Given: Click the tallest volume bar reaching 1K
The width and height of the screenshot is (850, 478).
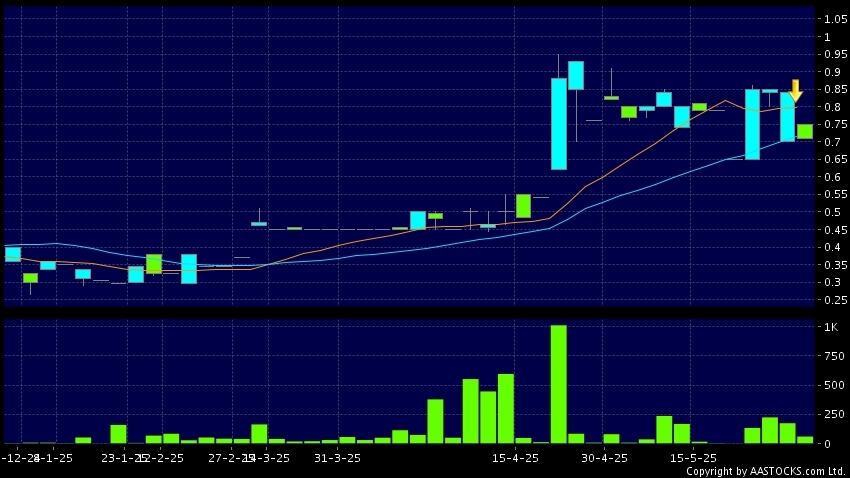Looking at the screenshot, I should 558,384.
